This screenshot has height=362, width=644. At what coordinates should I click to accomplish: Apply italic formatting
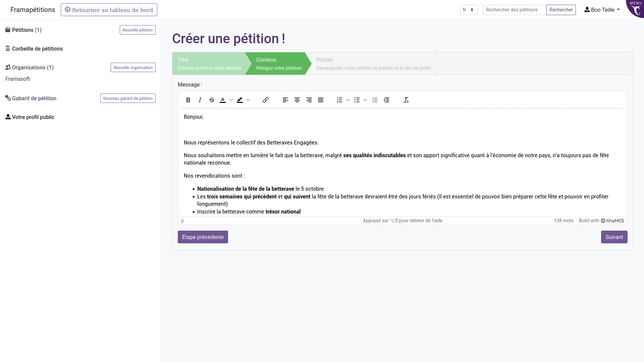200,100
